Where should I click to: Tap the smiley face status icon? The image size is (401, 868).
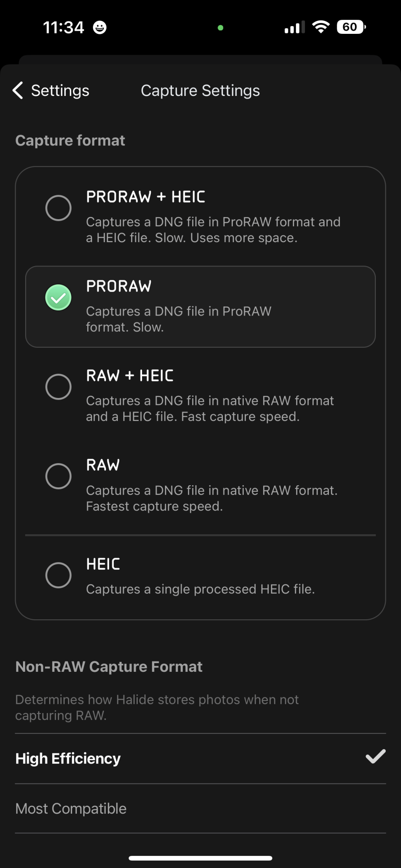pyautogui.click(x=100, y=27)
